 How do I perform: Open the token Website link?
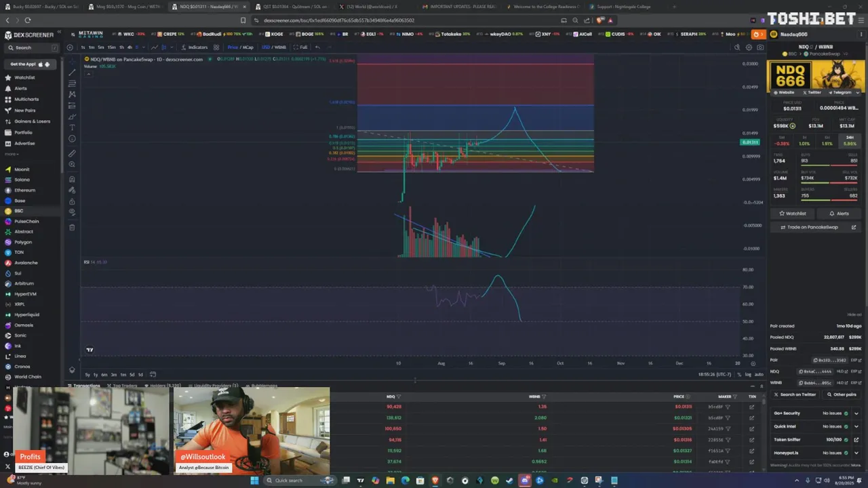coord(784,92)
